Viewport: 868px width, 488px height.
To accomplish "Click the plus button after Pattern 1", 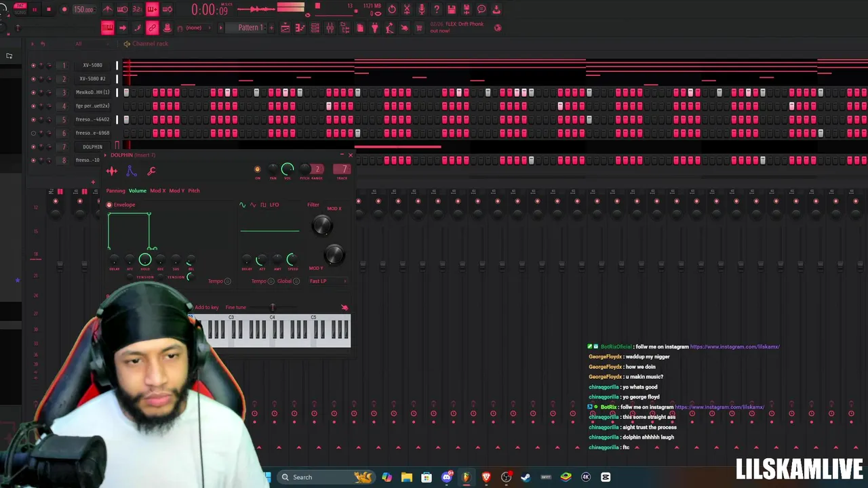I will (271, 28).
